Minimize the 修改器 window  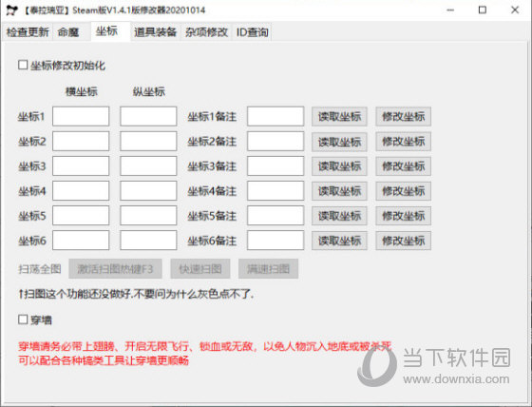point(450,10)
